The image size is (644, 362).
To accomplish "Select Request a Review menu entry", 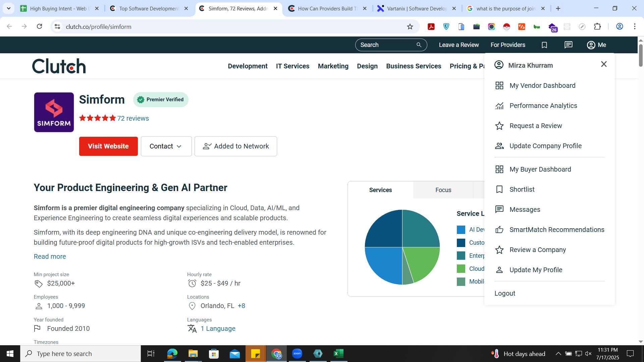I will coord(535,126).
